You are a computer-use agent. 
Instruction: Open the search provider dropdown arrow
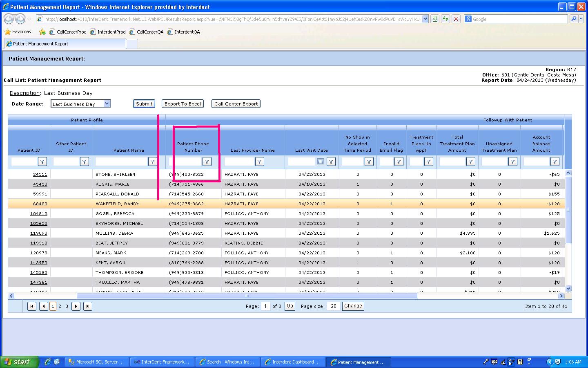pyautogui.click(x=581, y=19)
